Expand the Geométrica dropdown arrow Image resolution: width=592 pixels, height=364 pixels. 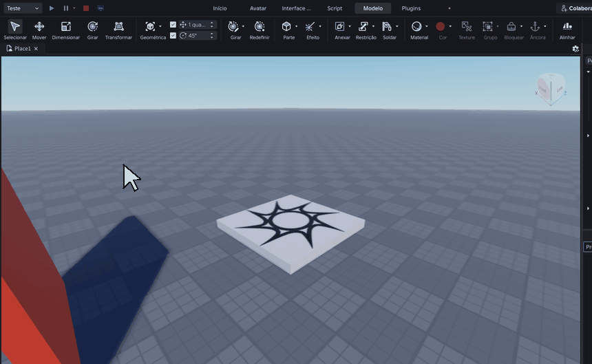point(160,26)
